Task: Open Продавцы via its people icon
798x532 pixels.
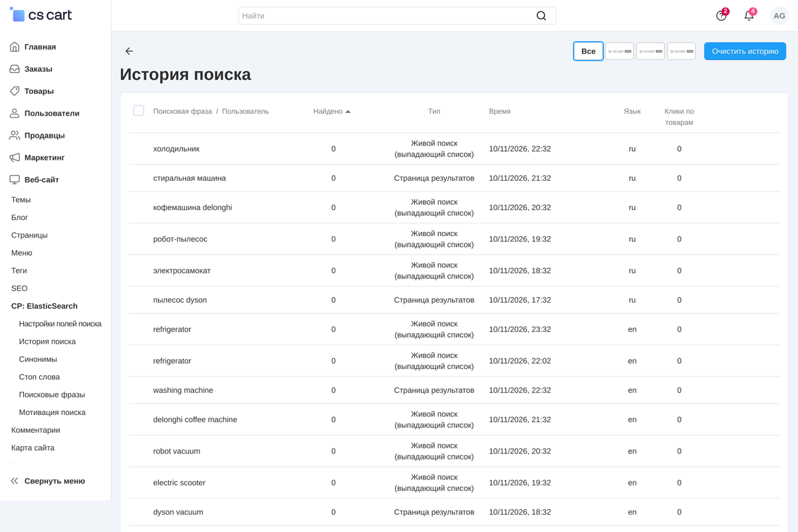Action: (x=15, y=136)
